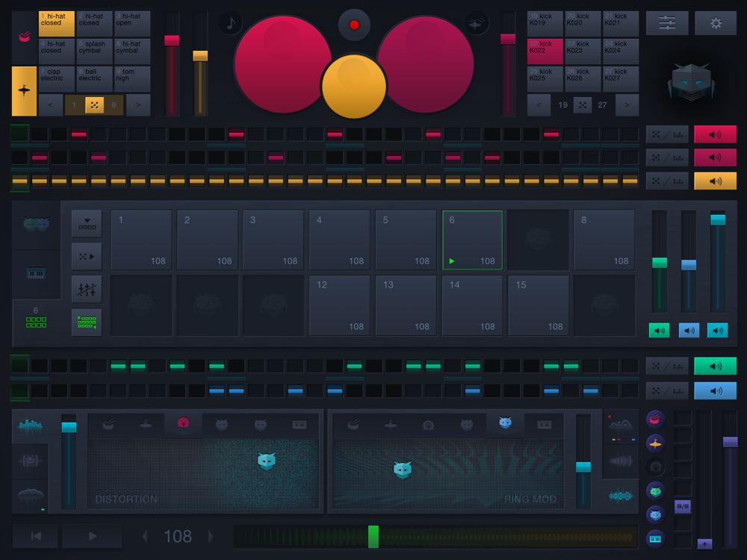The height and width of the screenshot is (560, 747).
Task: Click the round record button at the top
Action: [x=354, y=25]
